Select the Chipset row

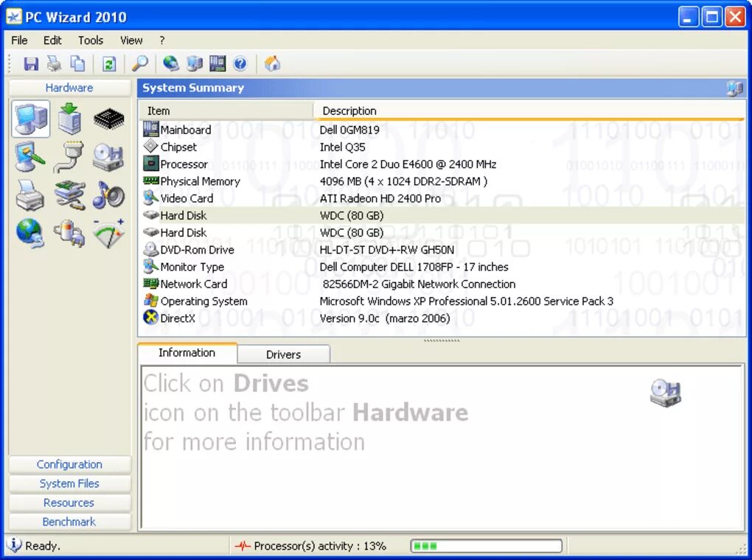(442, 147)
